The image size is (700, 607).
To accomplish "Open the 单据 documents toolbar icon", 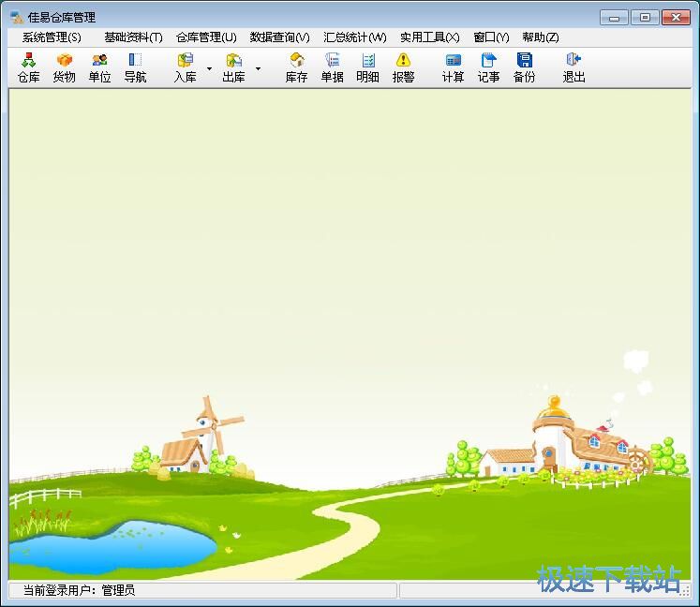I will (332, 67).
